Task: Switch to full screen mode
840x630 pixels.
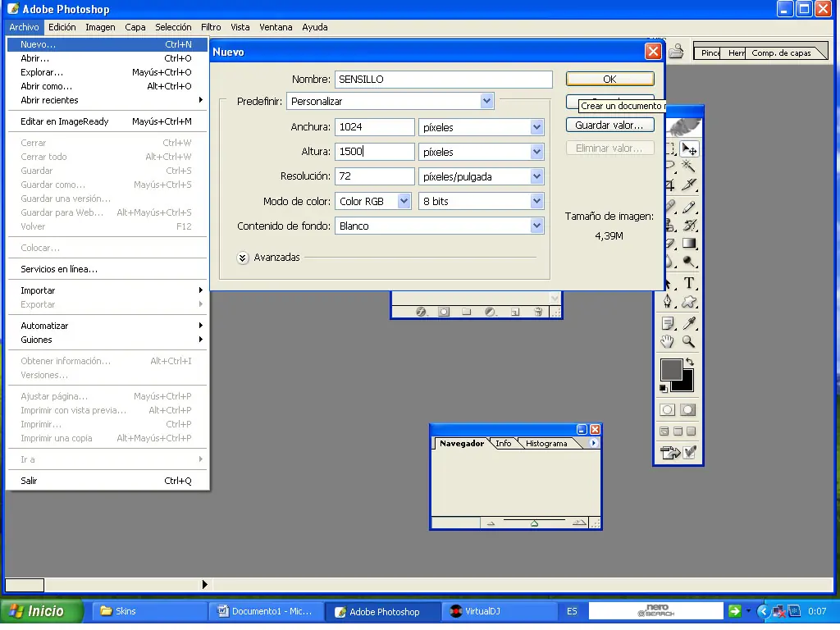Action: point(691,431)
